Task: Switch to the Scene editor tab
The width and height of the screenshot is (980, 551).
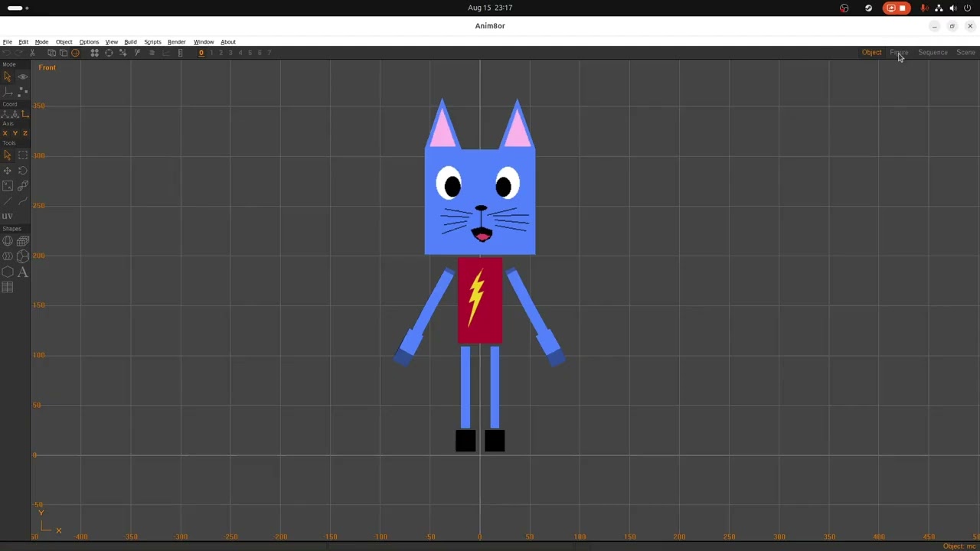Action: 965,53
